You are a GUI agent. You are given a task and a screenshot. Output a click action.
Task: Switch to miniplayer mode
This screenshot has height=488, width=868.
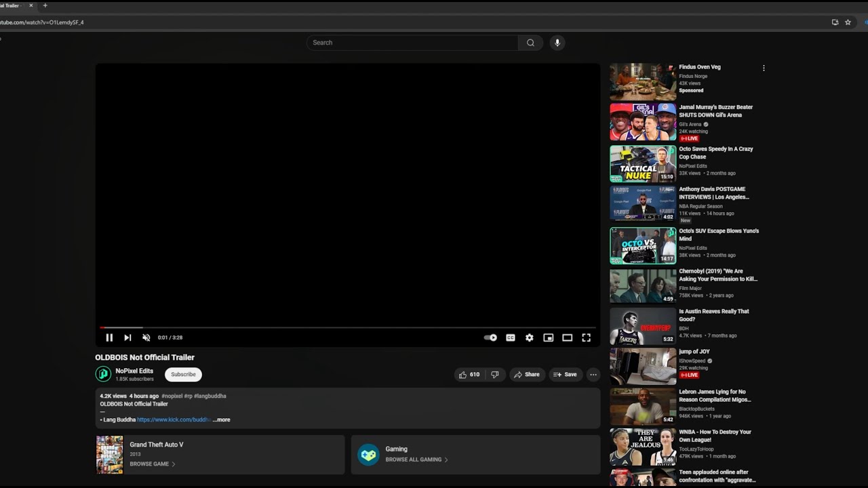tap(549, 338)
